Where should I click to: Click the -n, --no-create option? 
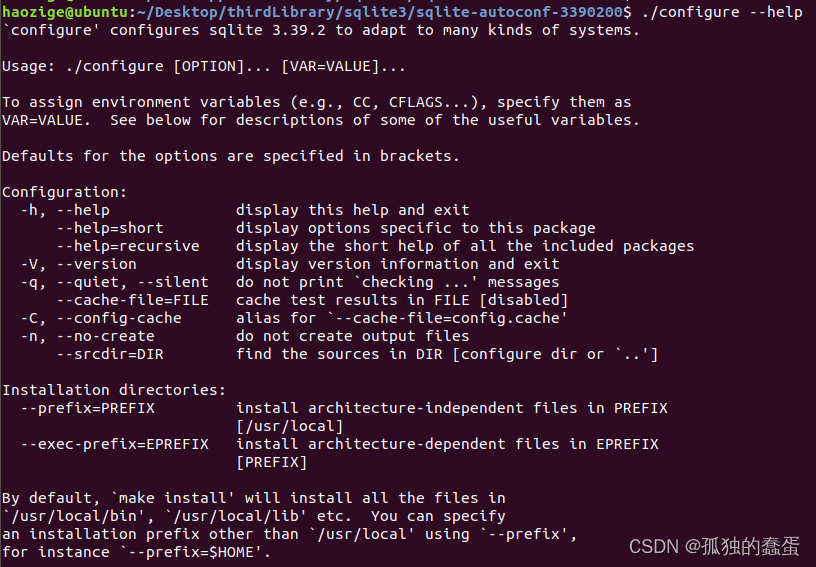point(87,336)
